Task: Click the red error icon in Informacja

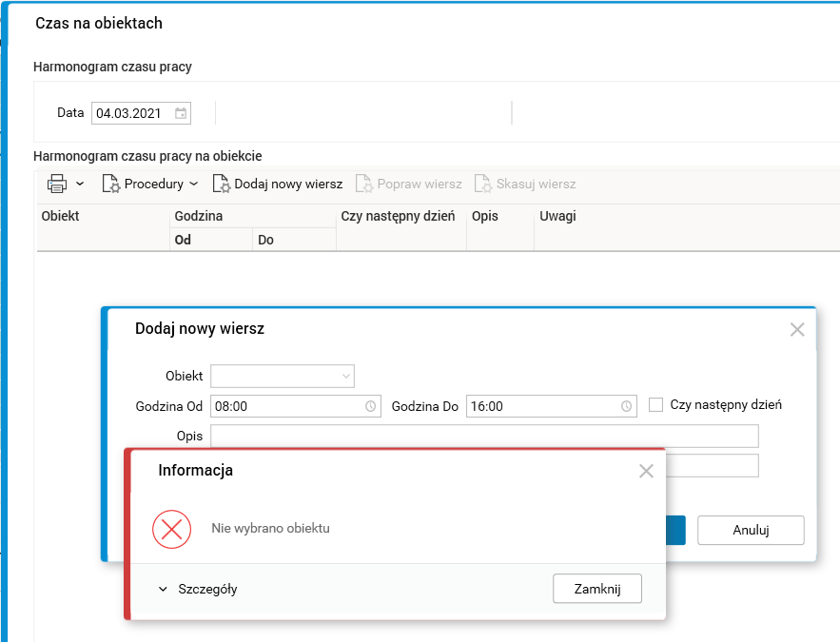Action: point(172,528)
